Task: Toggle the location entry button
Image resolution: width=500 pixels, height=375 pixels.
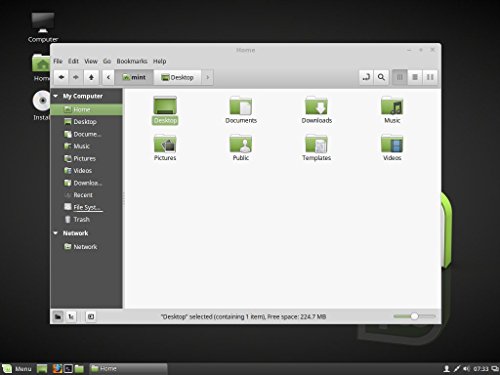Action: (366, 77)
